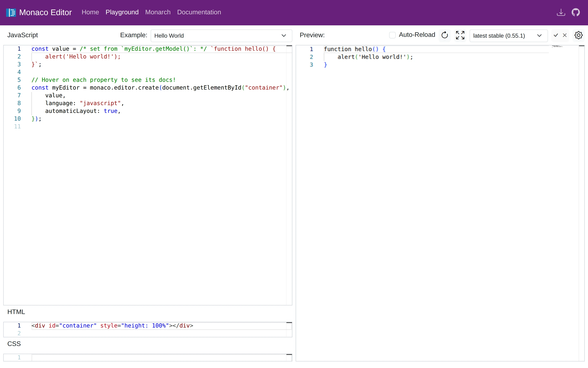The width and height of the screenshot is (588, 368).
Task: Click the checkmark icon next to version
Action: coord(556,35)
